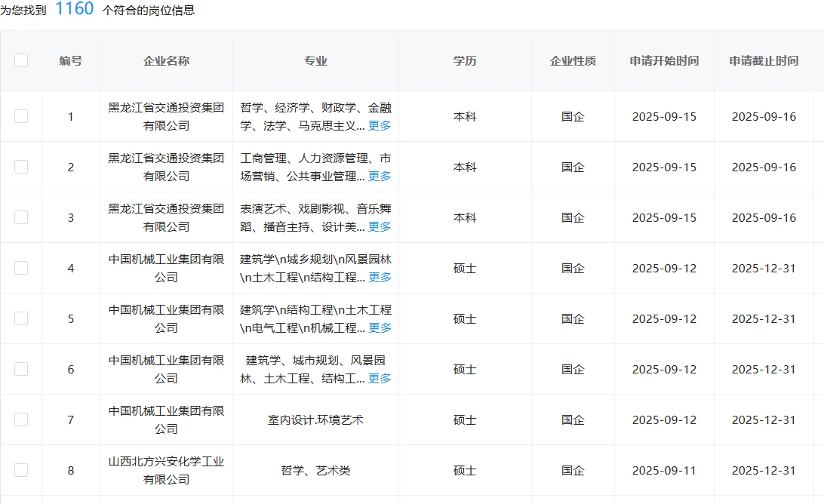Select 山西北方兴安化学工业有限公司 in row 8
Image resolution: width=824 pixels, height=504 pixels.
point(166,470)
